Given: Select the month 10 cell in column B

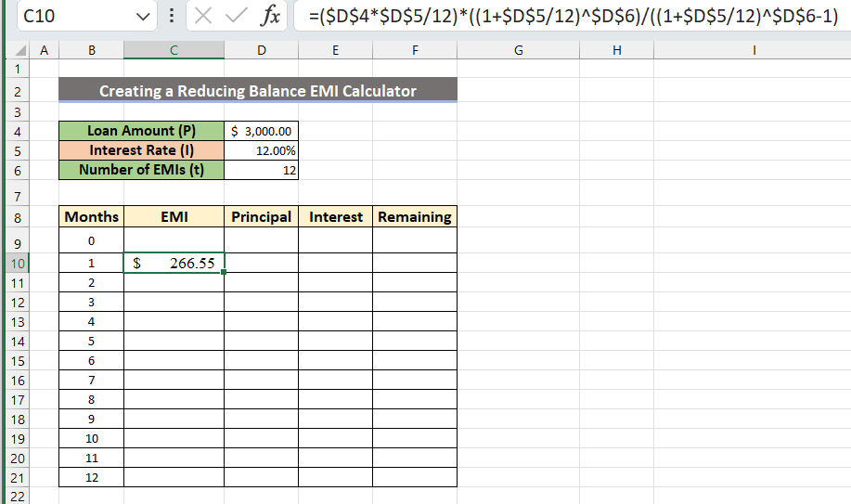Looking at the screenshot, I should point(91,439).
